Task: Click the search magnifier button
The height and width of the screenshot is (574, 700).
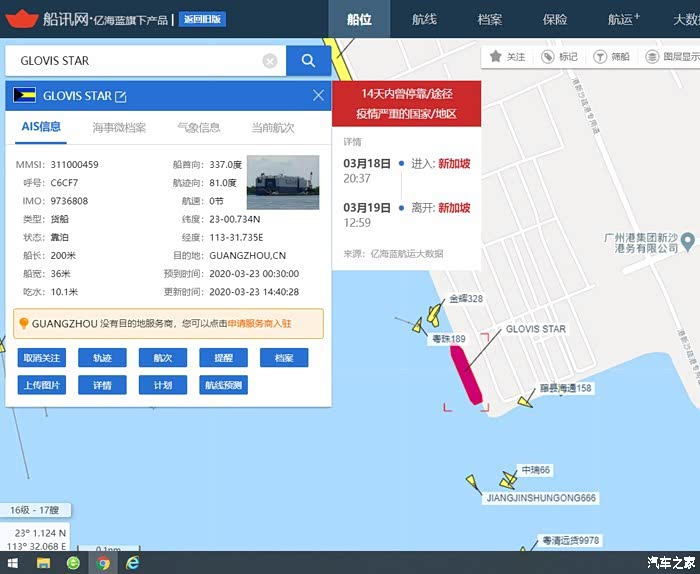Action: pyautogui.click(x=308, y=61)
